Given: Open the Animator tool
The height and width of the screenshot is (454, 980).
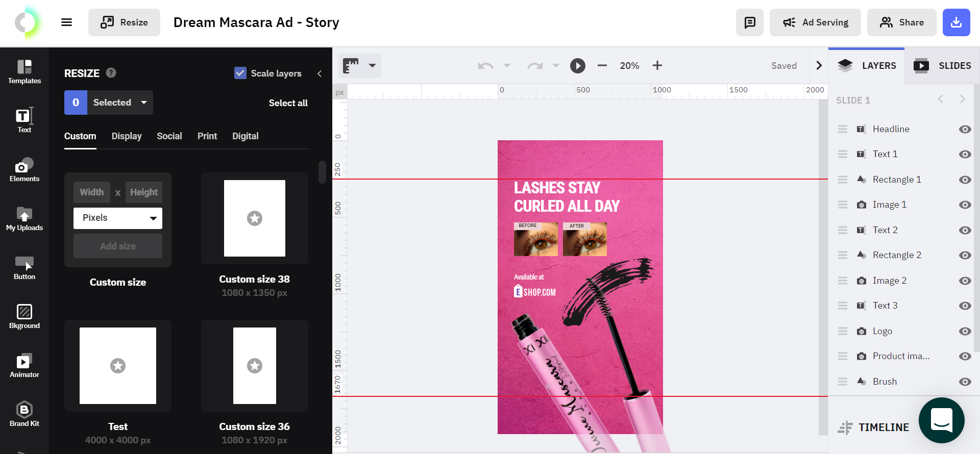Looking at the screenshot, I should (x=24, y=365).
